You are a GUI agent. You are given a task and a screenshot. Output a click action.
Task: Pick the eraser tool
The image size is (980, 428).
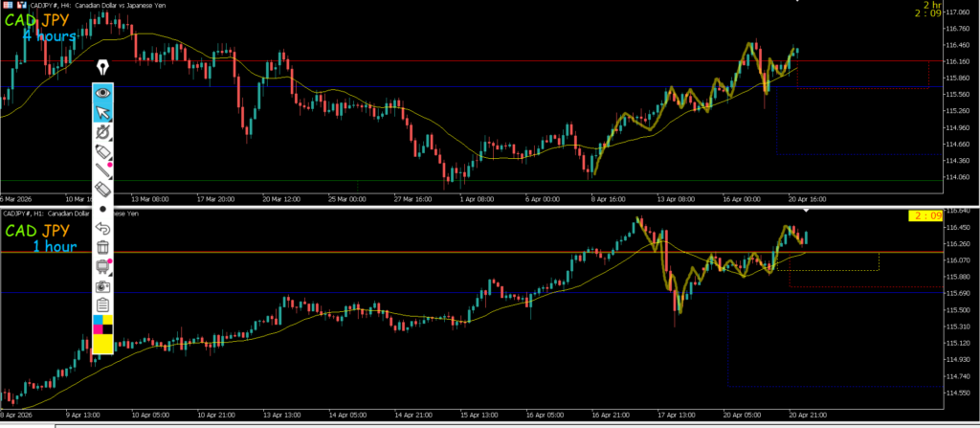pyautogui.click(x=103, y=190)
